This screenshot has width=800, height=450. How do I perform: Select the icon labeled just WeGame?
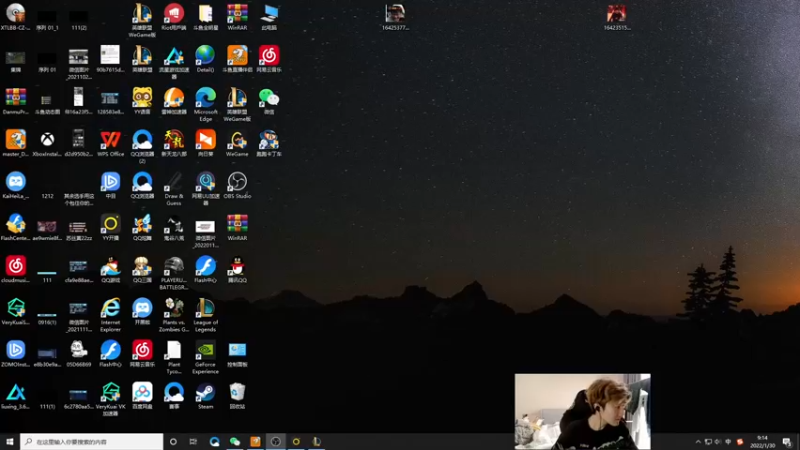237,143
